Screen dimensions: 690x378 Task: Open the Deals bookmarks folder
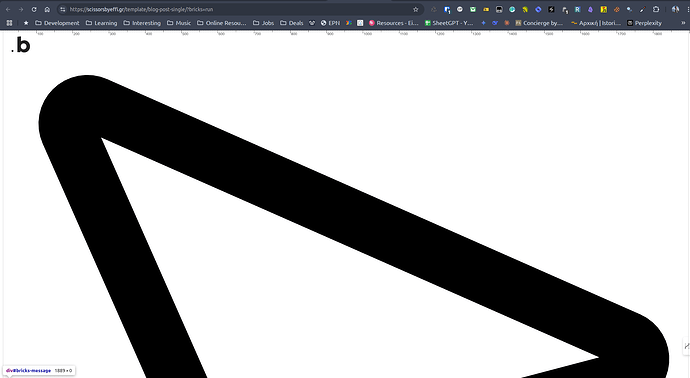point(292,23)
